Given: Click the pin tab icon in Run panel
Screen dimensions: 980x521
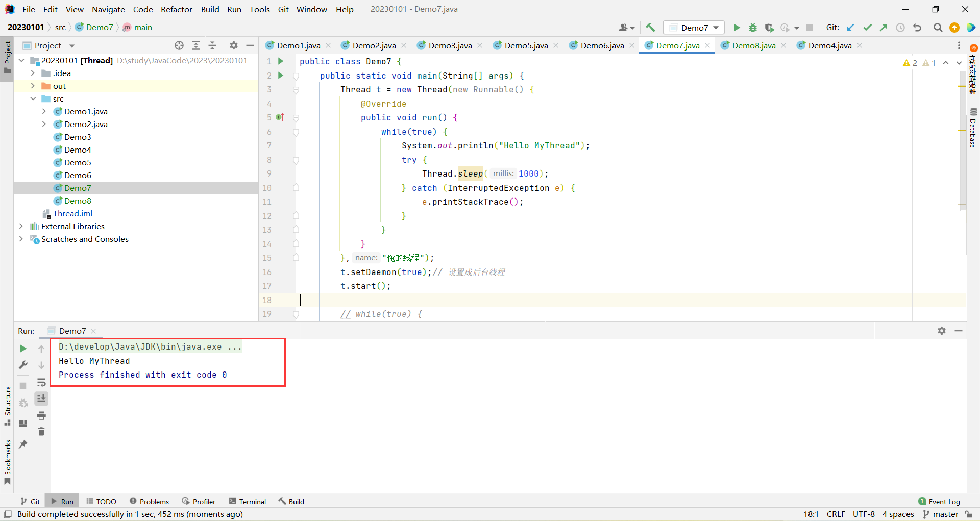Looking at the screenshot, I should click(23, 444).
